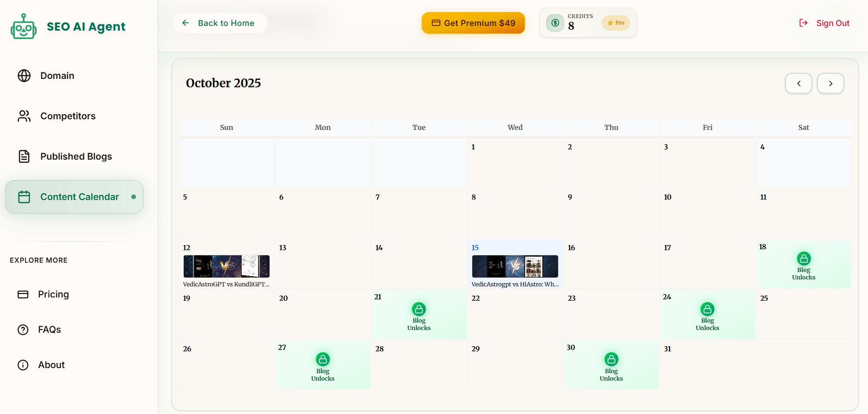Click Blog Unlocks text on October 27
This screenshot has width=868, height=414.
coord(323,375)
